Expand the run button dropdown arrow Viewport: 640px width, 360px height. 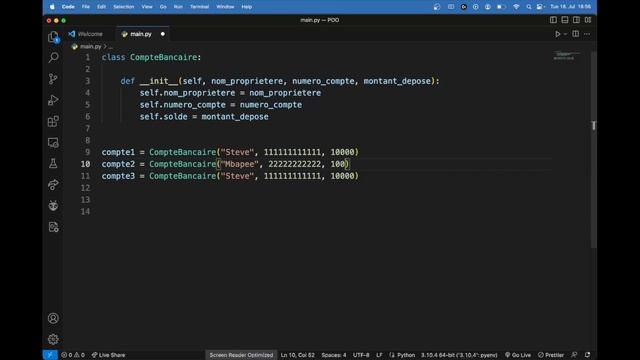click(x=565, y=34)
